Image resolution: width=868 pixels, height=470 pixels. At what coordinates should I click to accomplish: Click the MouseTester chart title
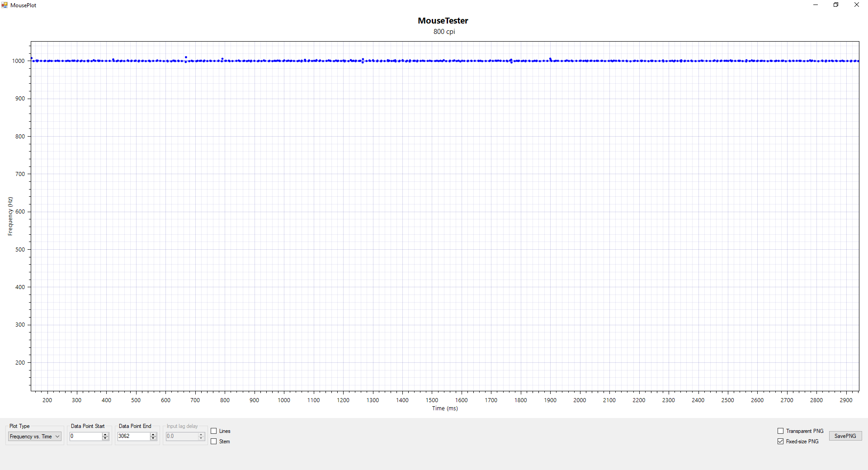tap(443, 21)
